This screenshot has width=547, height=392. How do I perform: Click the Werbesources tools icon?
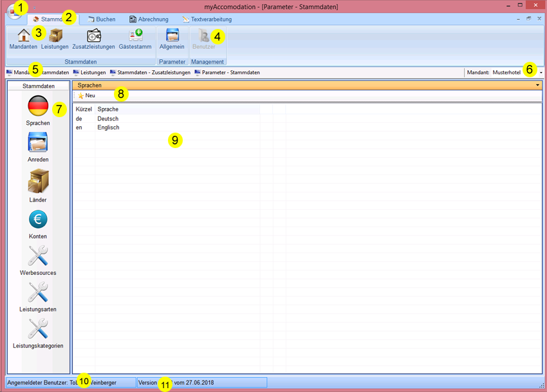pos(38,256)
